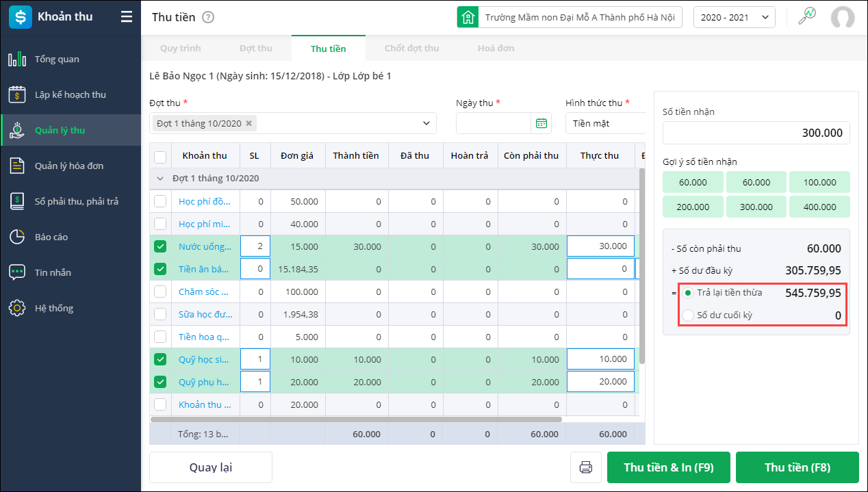Open the help question mark icon
Viewport: 868px width, 492px height.
(x=208, y=17)
